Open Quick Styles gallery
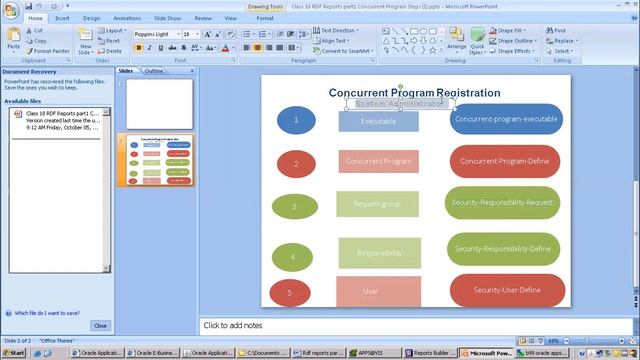The width and height of the screenshot is (640, 360). [477, 41]
